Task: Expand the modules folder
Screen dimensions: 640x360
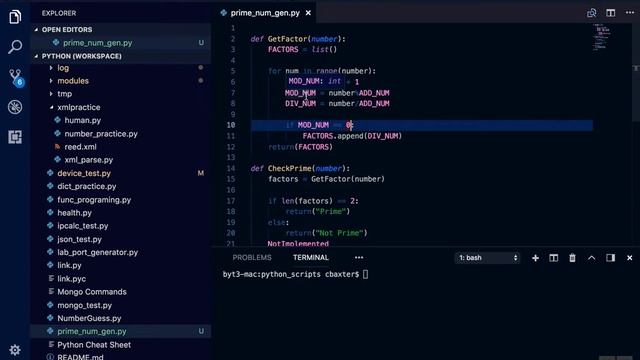Action: 73,81
